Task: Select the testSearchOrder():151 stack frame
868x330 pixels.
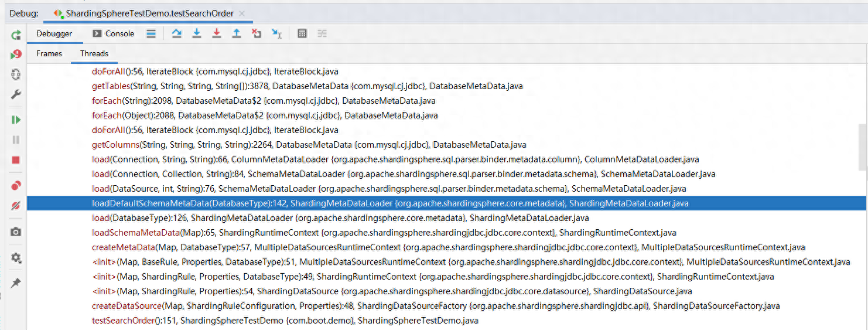Action: click(x=285, y=321)
